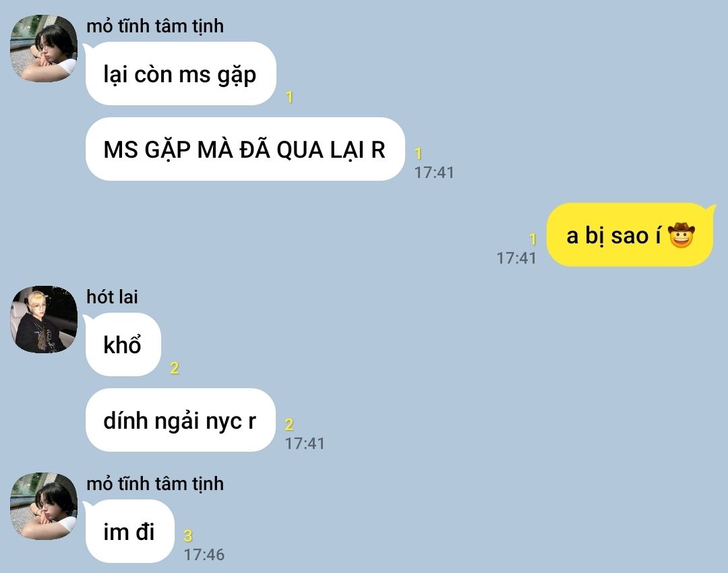Select message "MS GẶP MÀ ĐÃ QUA LẠI R"
The height and width of the screenshot is (573, 728).
point(245,149)
